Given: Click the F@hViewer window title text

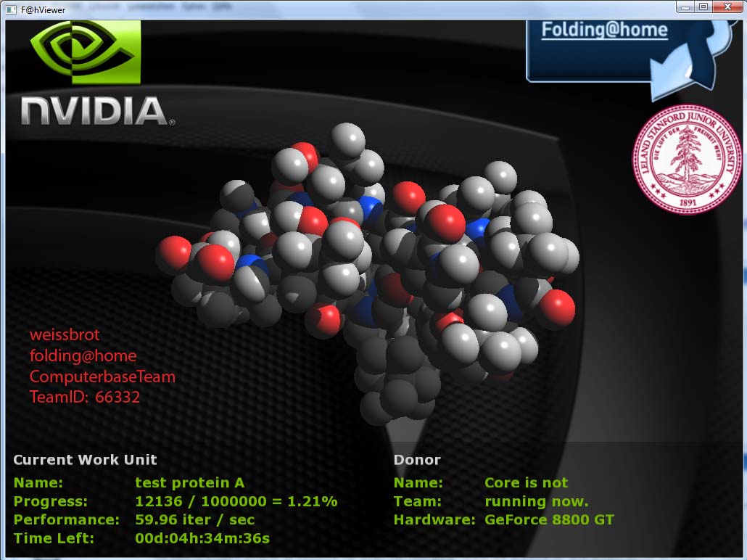Looking at the screenshot, I should pyautogui.click(x=43, y=9).
